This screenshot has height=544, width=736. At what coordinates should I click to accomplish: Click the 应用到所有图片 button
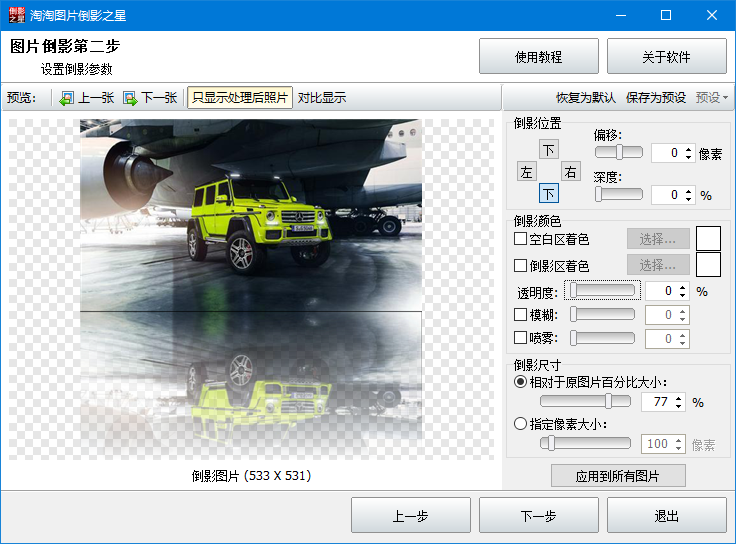pos(618,475)
